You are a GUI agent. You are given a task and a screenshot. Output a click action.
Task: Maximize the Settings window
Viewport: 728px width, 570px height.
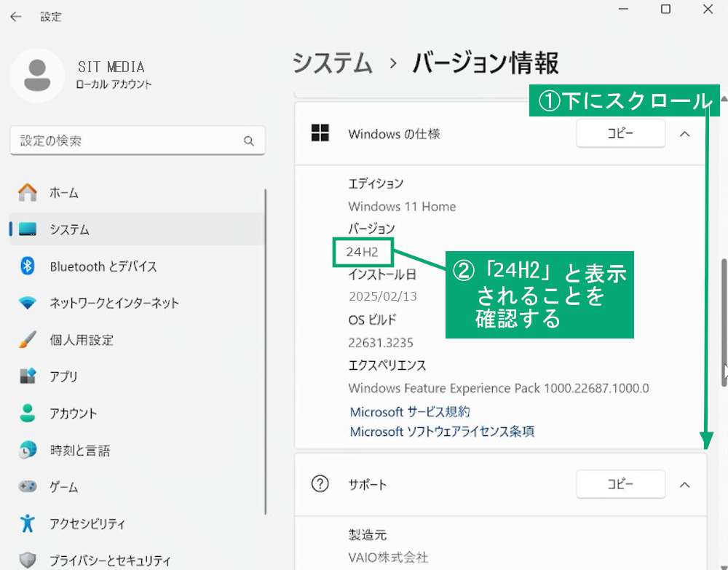(666, 9)
